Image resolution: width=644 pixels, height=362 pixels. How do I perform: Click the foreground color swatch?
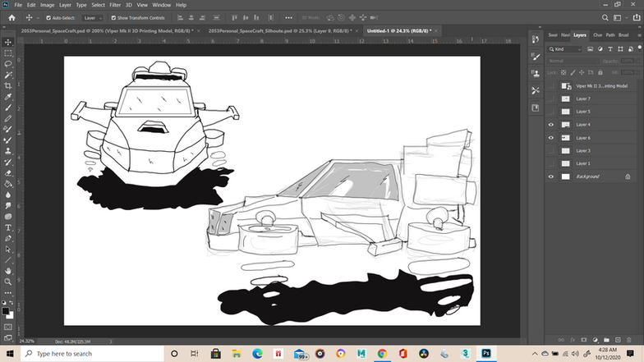pyautogui.click(x=5, y=311)
